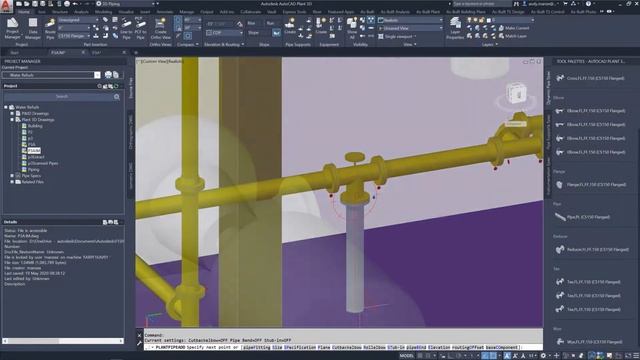Open the Help question mark icon

pyautogui.click(x=588, y=4)
